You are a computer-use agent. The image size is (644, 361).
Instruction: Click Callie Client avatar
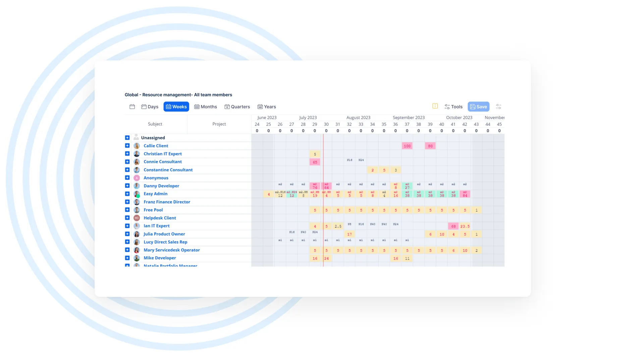(137, 146)
